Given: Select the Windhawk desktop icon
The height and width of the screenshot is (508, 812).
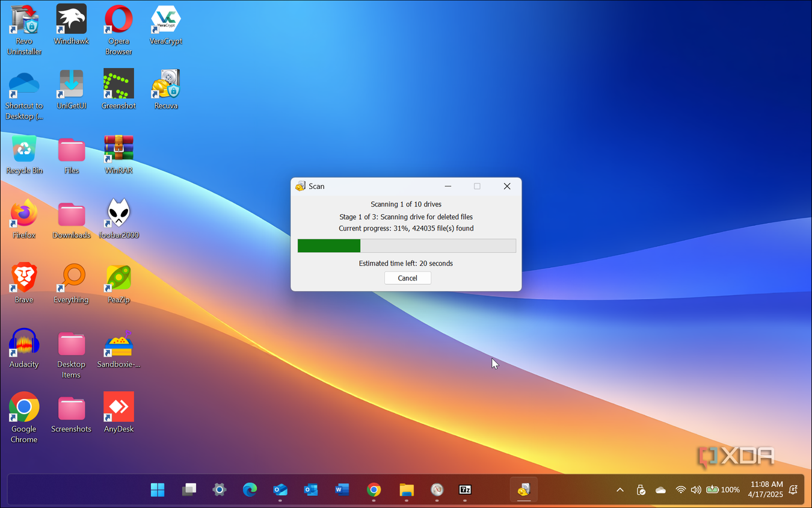Looking at the screenshot, I should (x=71, y=25).
